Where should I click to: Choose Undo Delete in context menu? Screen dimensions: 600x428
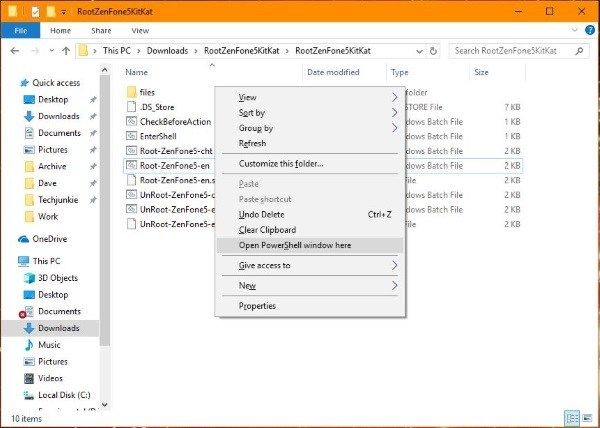pyautogui.click(x=311, y=215)
